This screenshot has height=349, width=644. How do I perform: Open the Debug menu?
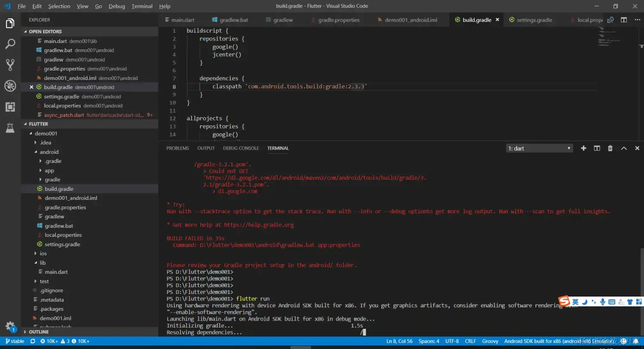117,6
